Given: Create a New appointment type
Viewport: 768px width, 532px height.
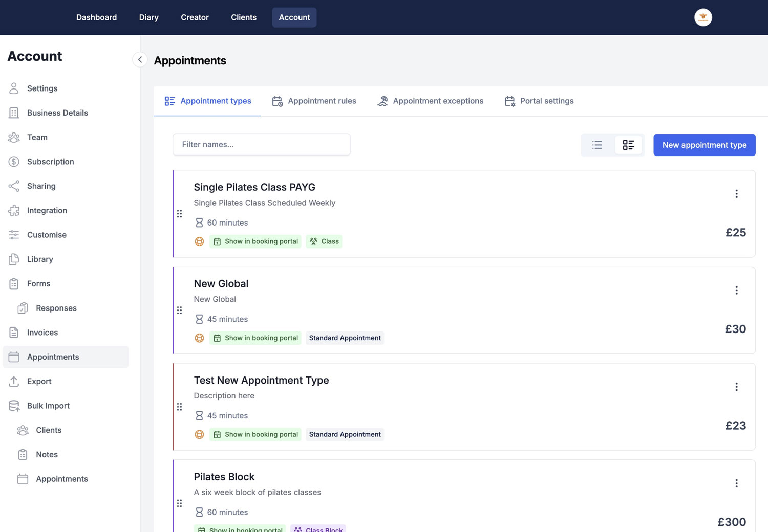Looking at the screenshot, I should pos(705,145).
